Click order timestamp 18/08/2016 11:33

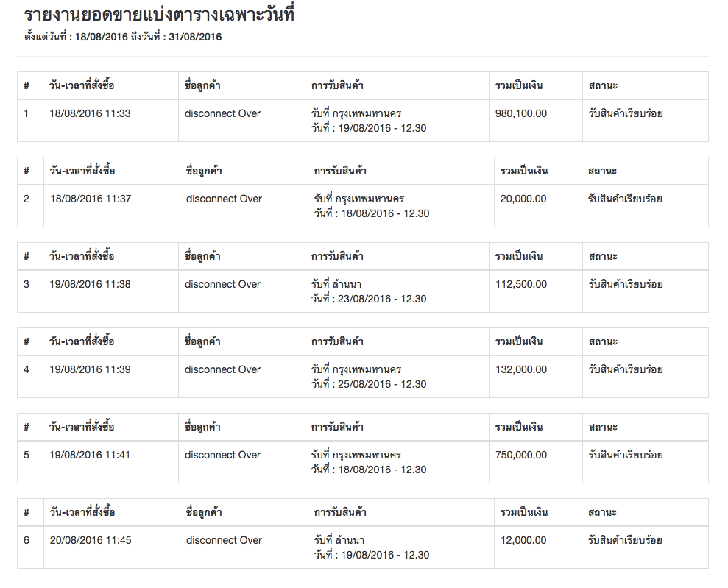point(90,113)
